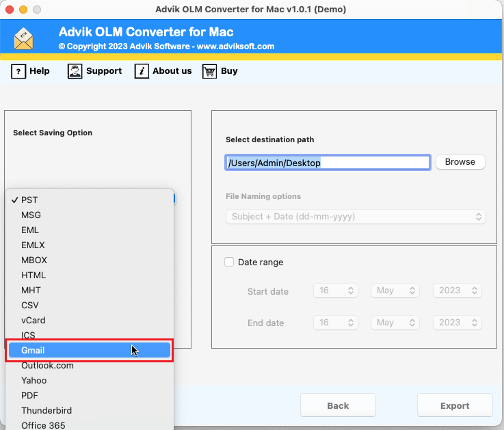Image resolution: width=504 pixels, height=430 pixels.
Task: Click the destination path input field
Action: 328,163
